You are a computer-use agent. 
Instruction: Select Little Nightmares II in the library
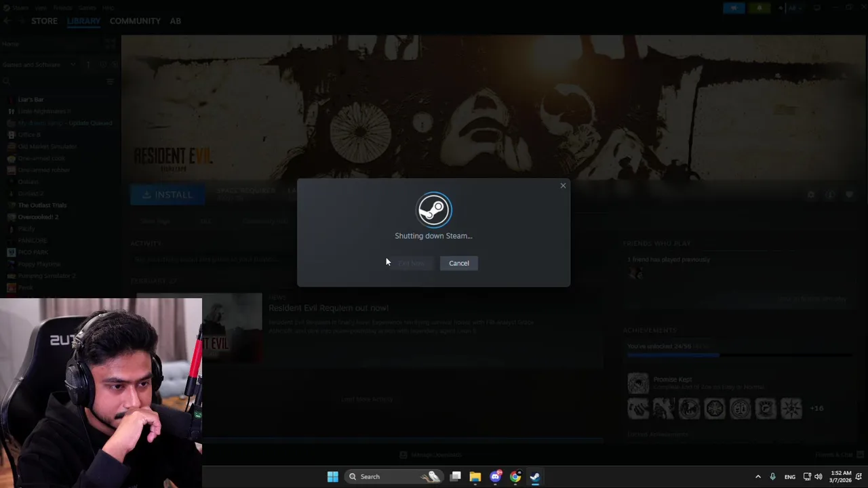[44, 111]
